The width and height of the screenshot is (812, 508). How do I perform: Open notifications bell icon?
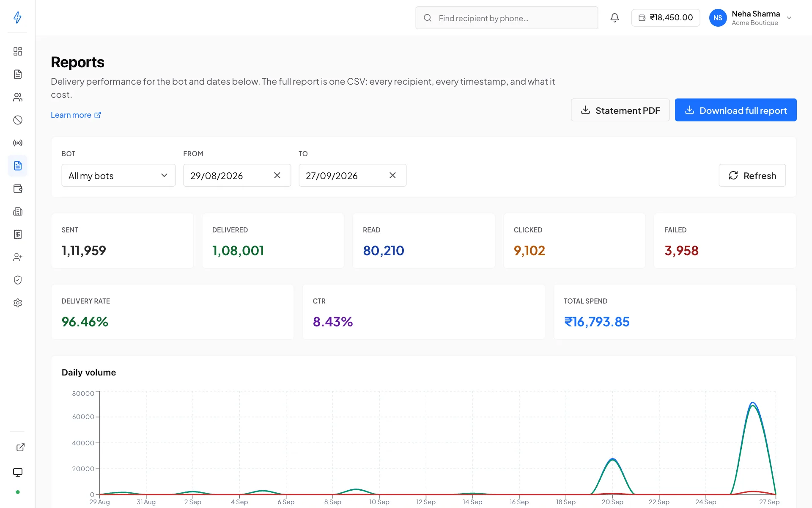[614, 18]
